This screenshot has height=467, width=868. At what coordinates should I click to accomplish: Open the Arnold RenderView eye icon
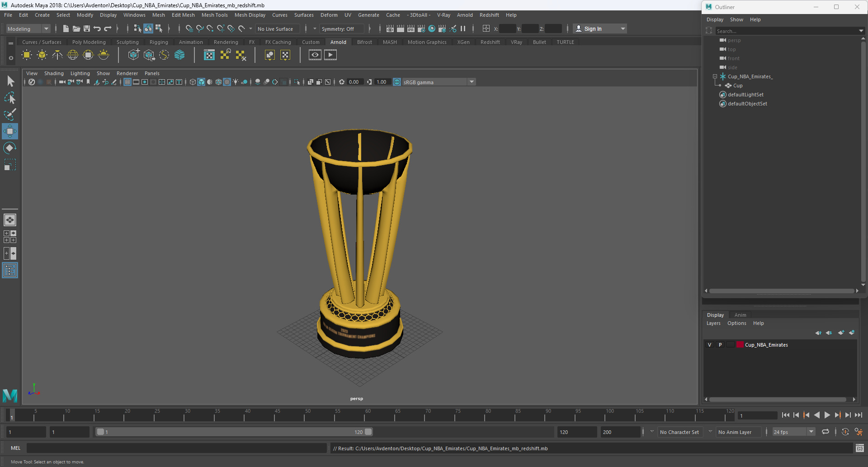pyautogui.click(x=315, y=55)
